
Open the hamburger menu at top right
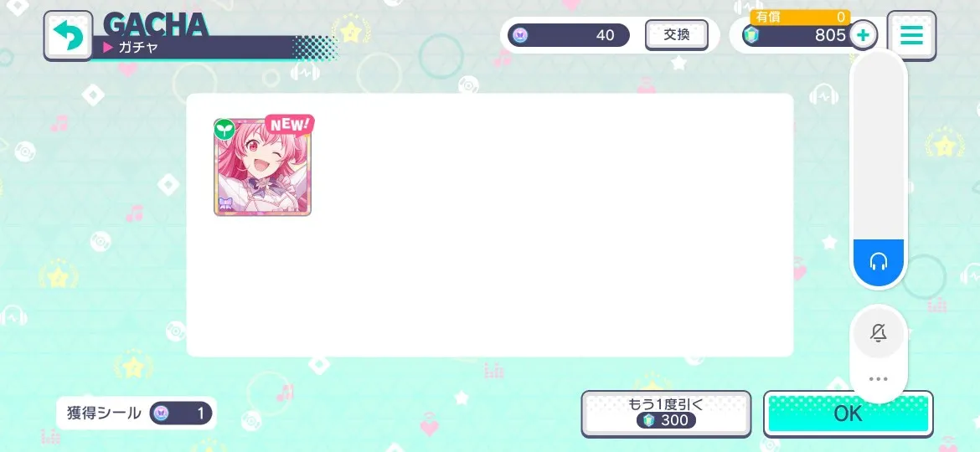(911, 35)
